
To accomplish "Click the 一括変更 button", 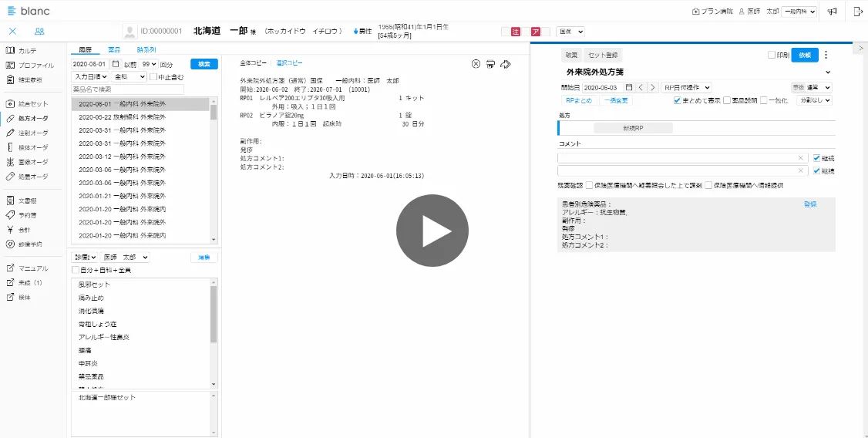I will point(616,101).
